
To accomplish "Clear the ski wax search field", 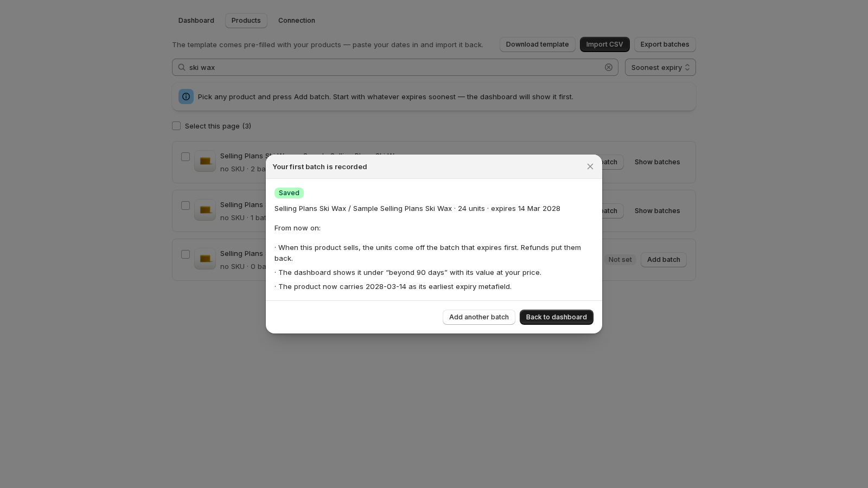I will click(609, 67).
